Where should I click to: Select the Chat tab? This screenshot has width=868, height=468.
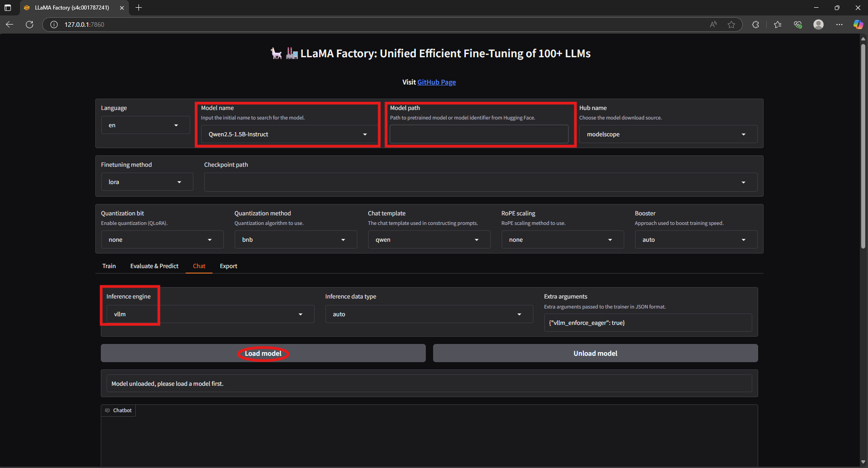pyautogui.click(x=199, y=266)
